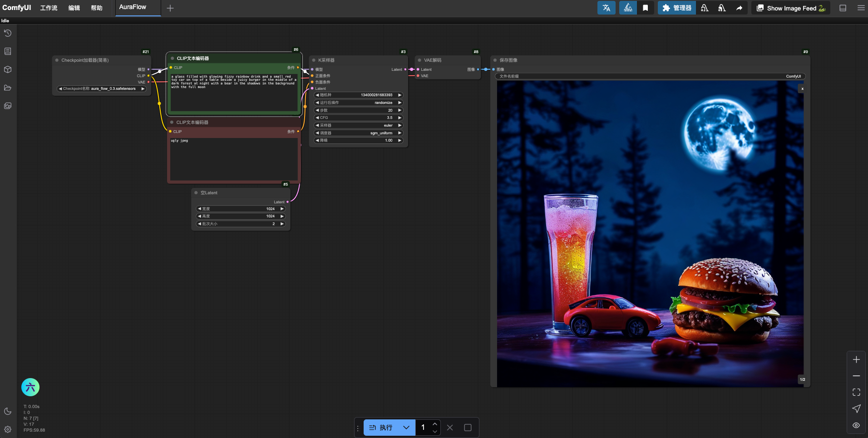
Task: Open the 工作流 menu
Action: 49,8
